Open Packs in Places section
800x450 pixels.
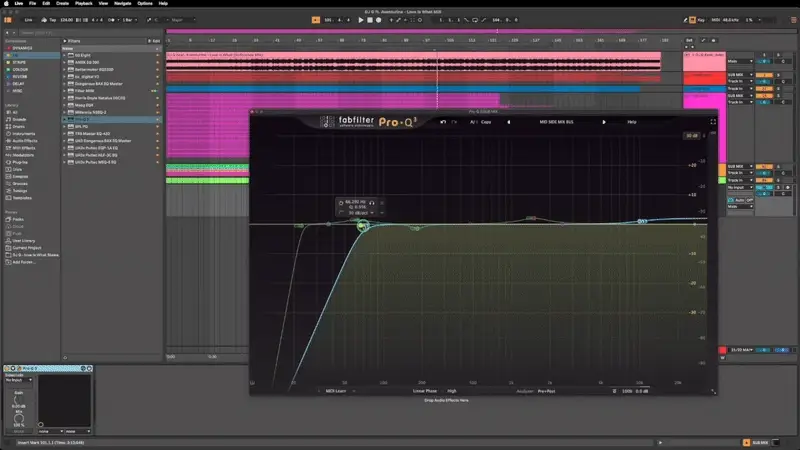click(x=18, y=219)
